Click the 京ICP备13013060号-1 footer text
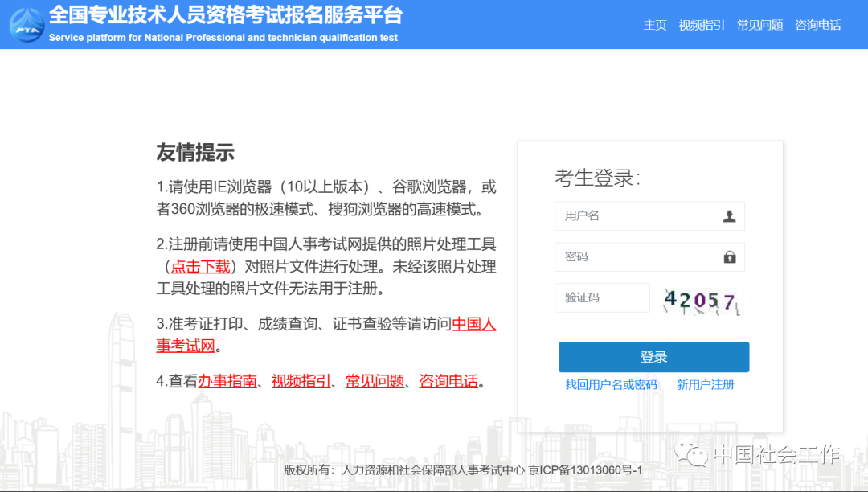This screenshot has height=492, width=868. coord(585,470)
